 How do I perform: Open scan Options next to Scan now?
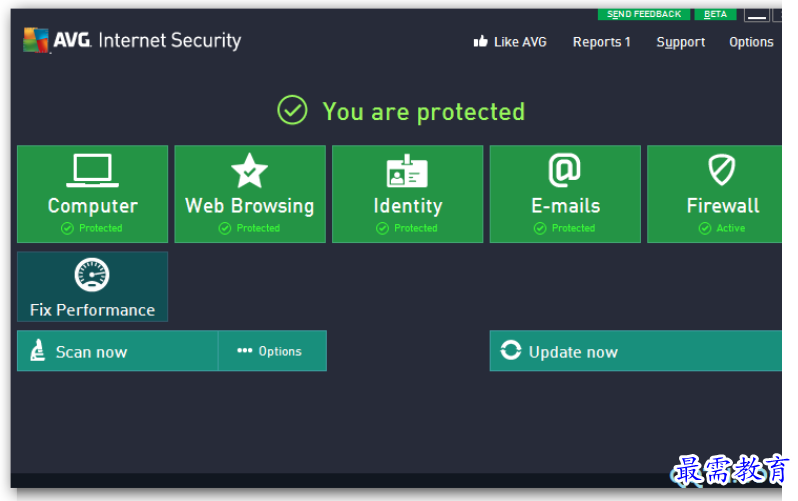pyautogui.click(x=272, y=351)
